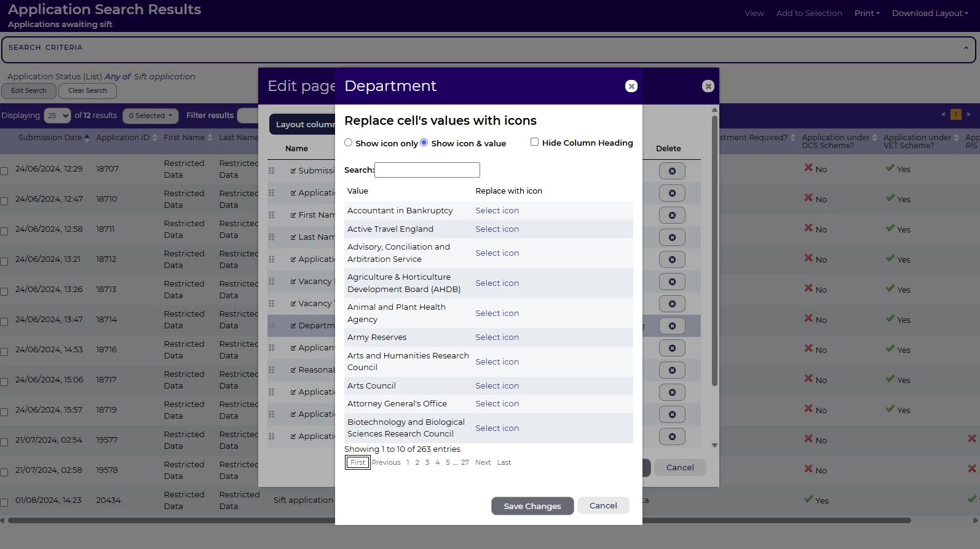Delete the Last Name column row
The image size is (980, 549).
click(672, 237)
